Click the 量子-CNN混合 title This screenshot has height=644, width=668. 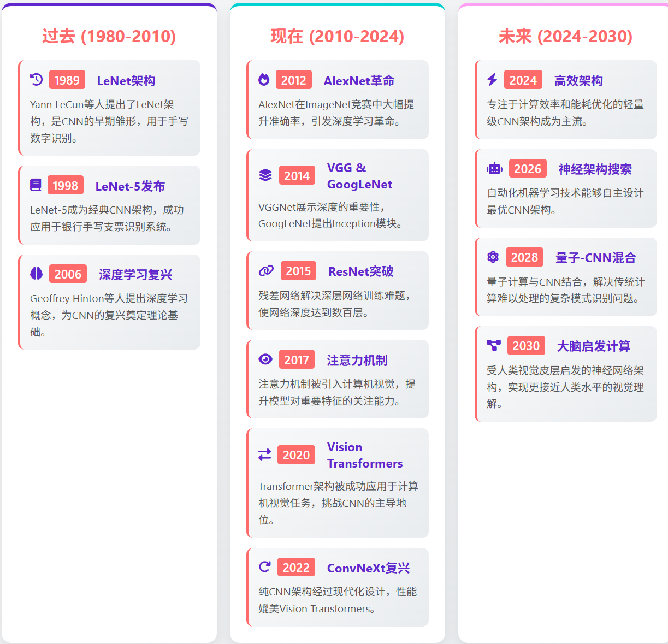[x=596, y=257]
